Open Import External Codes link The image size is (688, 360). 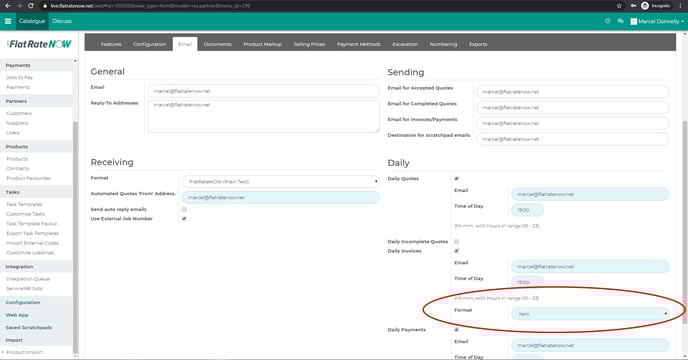tap(32, 243)
